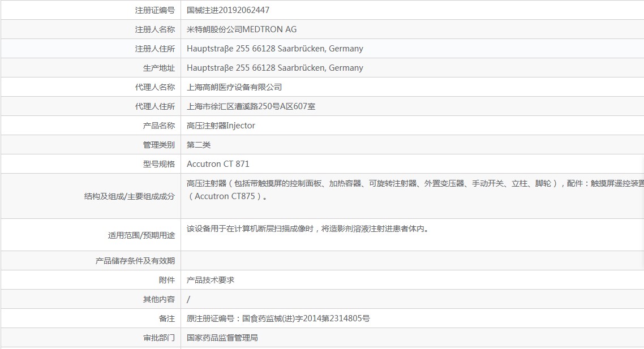Click the 适用范围/预期用途 label
The image size is (644, 349).
coord(141,236)
